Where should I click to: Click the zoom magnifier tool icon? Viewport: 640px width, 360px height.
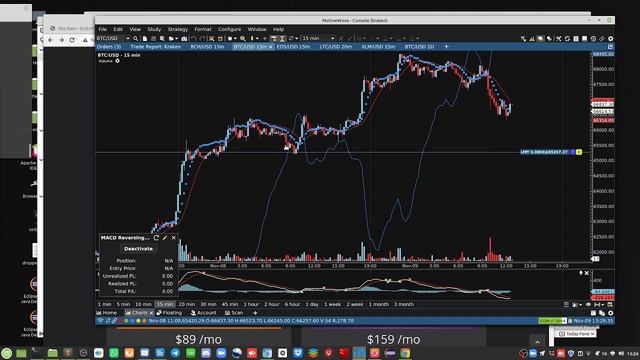[x=243, y=38]
